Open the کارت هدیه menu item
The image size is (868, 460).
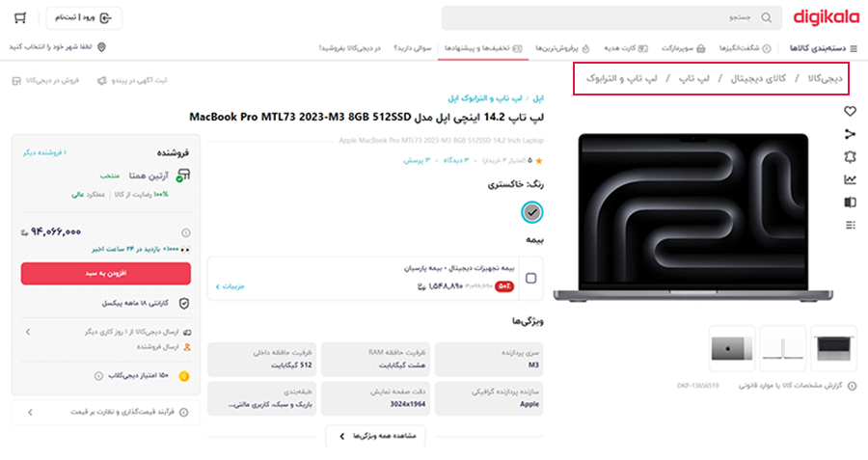(x=626, y=49)
